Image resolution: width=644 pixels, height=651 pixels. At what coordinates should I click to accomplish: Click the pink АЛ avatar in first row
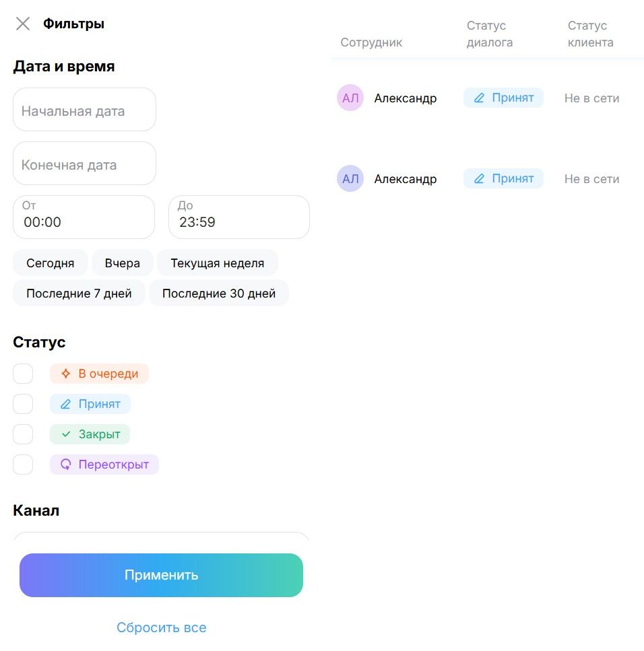point(350,98)
